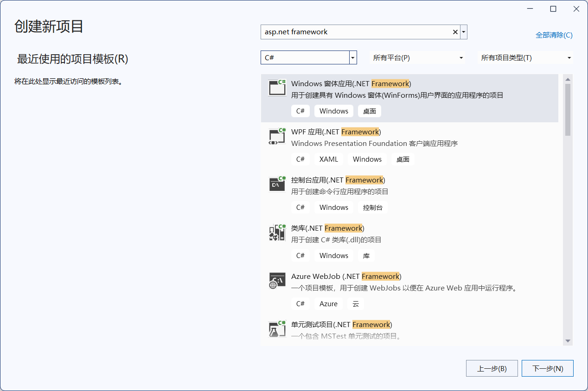
Task: Select Windows 窗体应用(.NET Framework) title
Action: 351,84
